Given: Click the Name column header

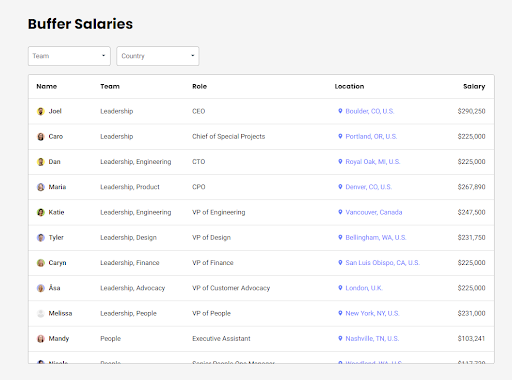Looking at the screenshot, I should coord(47,86).
